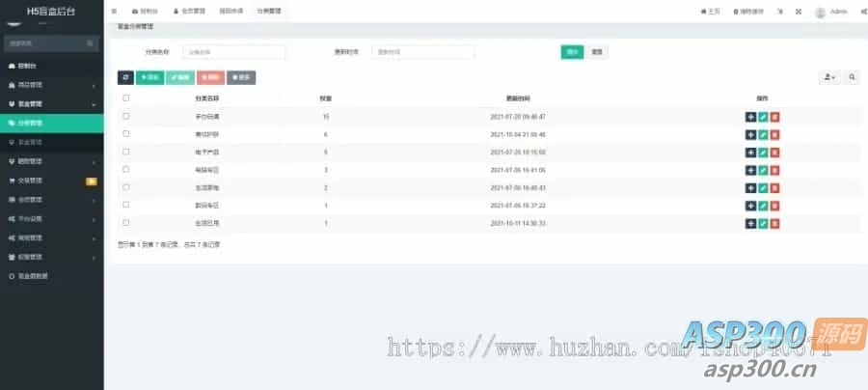
Task: Check the checkbox for the row updated 2021-07-20
Action: point(126,116)
